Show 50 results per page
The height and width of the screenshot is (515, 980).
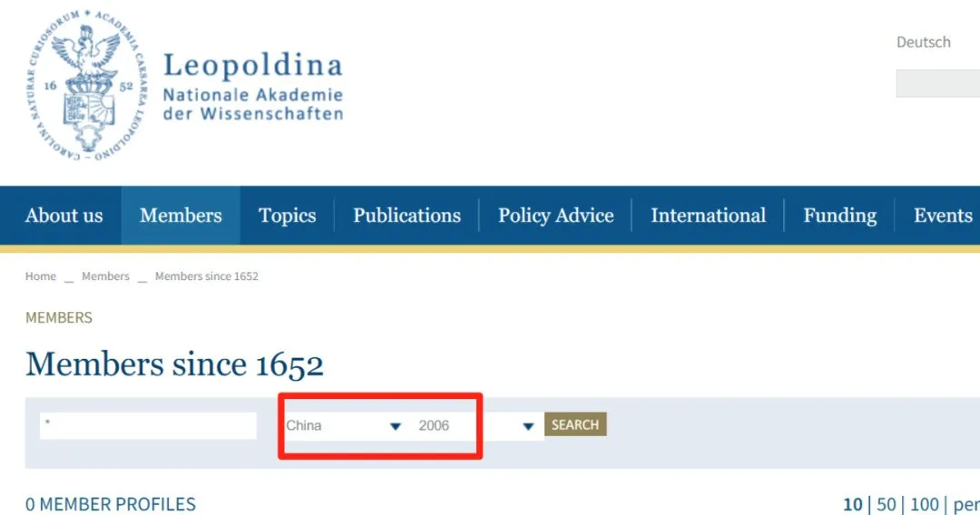point(886,504)
